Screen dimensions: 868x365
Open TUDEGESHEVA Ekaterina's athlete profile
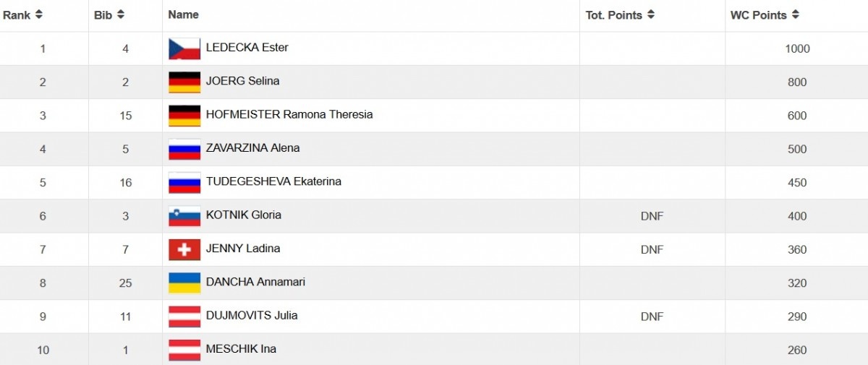point(273,181)
